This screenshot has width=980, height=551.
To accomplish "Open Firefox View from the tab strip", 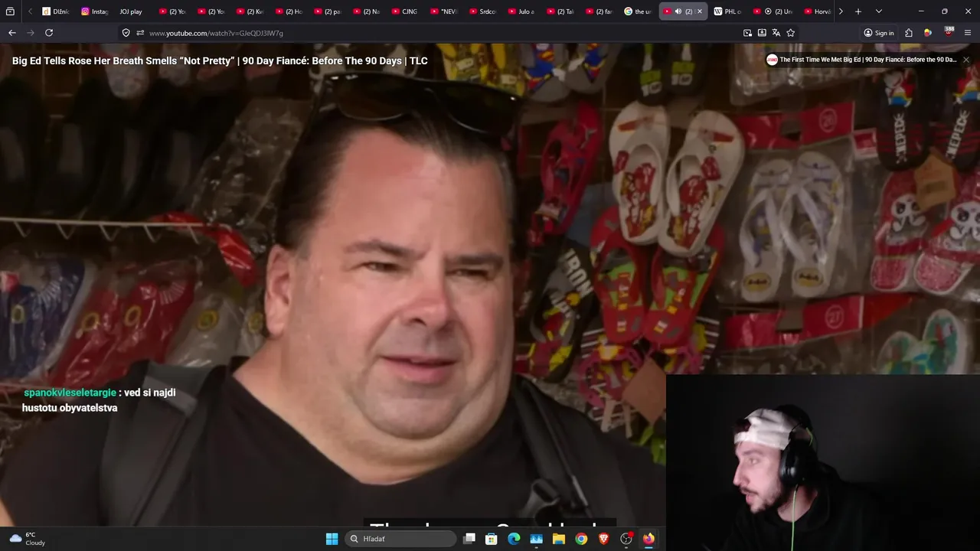I will (10, 11).
